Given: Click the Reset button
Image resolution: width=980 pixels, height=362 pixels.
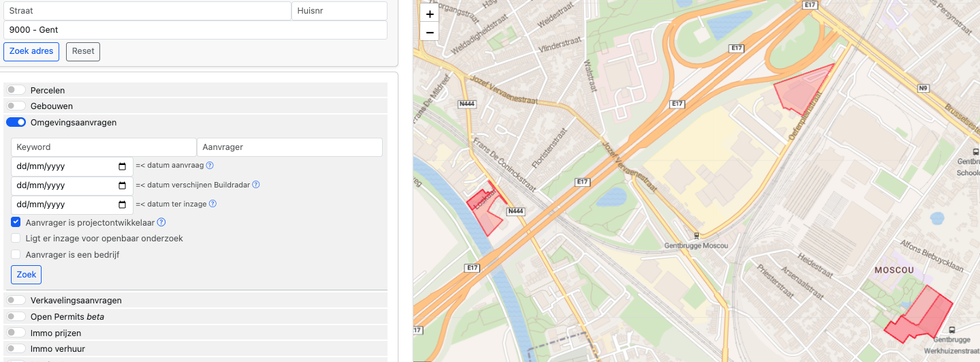Looking at the screenshot, I should [x=83, y=51].
